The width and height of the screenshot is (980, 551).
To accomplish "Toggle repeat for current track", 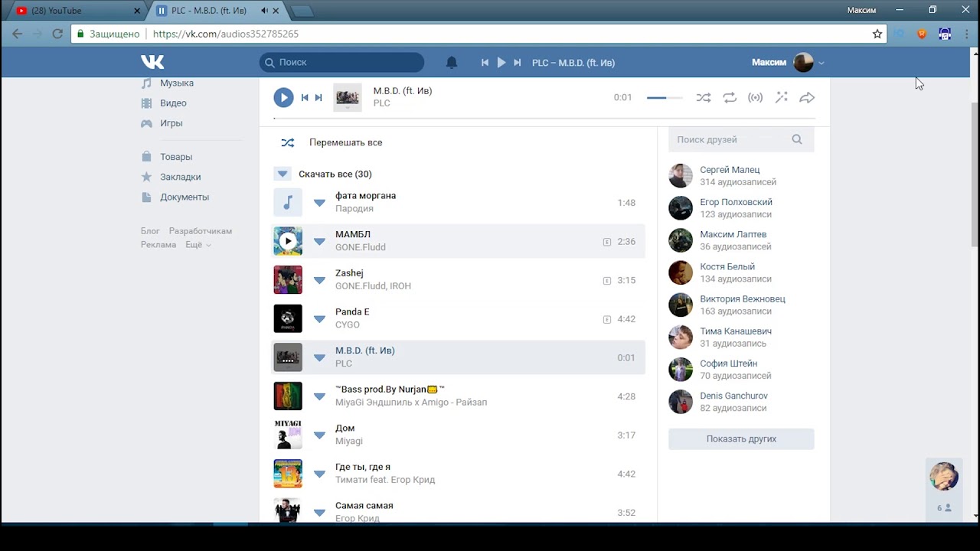I will [x=730, y=98].
